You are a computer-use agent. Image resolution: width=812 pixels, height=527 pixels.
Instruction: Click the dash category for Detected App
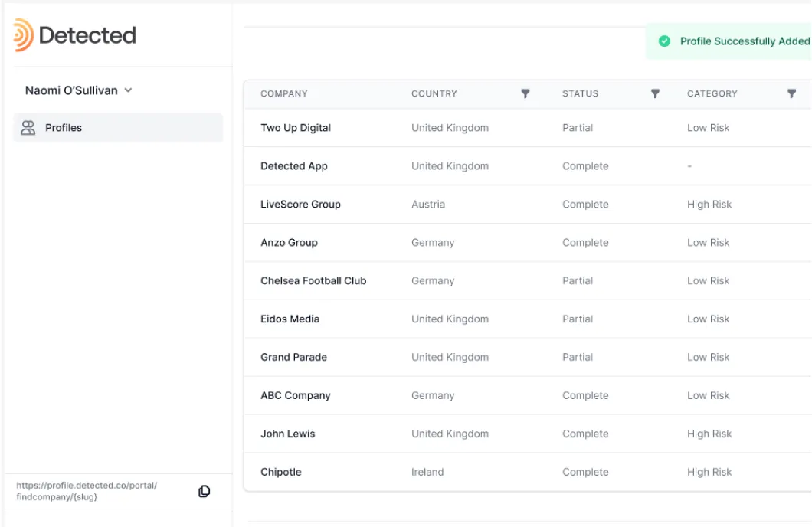[689, 166]
